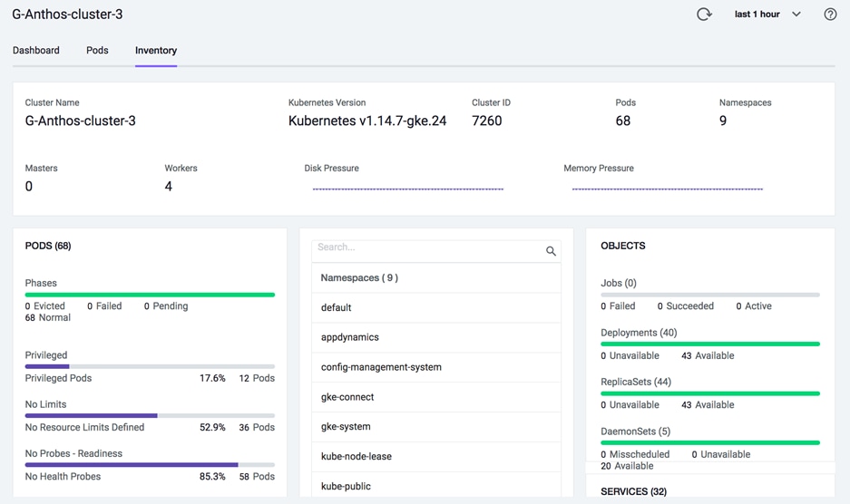The height and width of the screenshot is (504, 850).
Task: Click the 12 Pods privileged count
Action: tap(257, 378)
